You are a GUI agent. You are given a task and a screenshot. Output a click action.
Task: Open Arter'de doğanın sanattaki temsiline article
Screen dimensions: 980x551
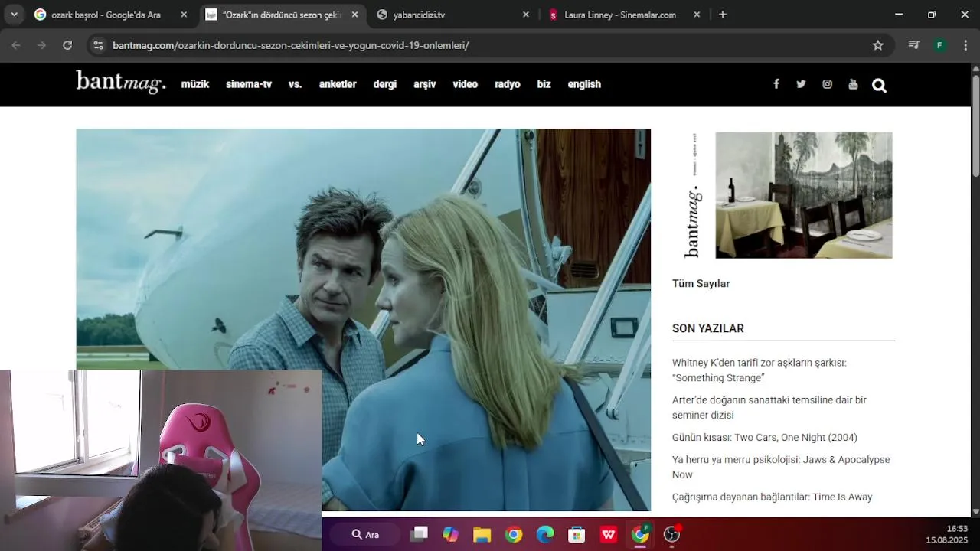click(x=769, y=408)
